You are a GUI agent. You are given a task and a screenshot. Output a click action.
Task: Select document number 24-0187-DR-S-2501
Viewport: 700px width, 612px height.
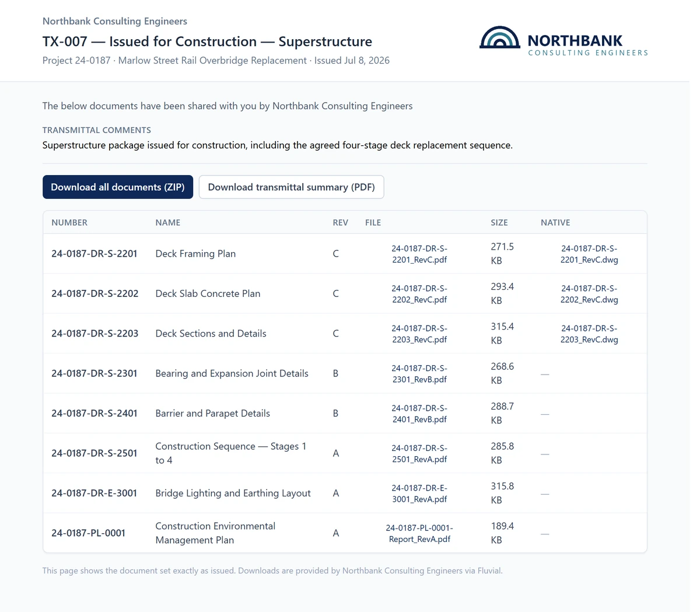click(x=94, y=453)
